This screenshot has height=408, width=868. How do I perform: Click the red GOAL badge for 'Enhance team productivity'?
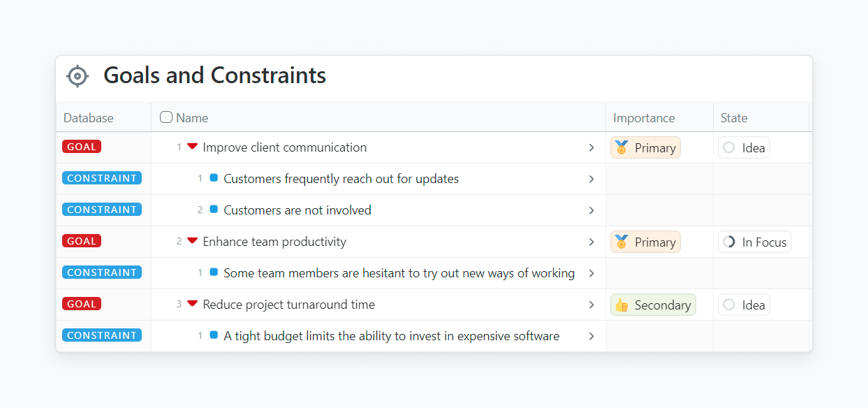[82, 241]
